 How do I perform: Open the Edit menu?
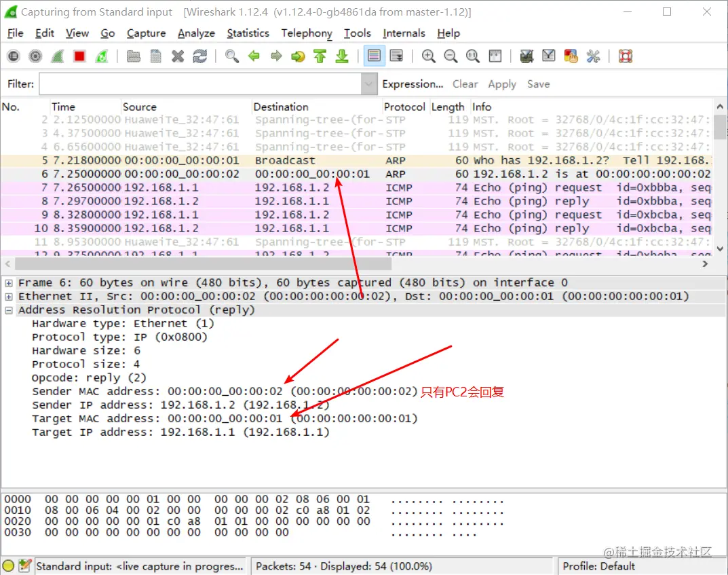coord(45,33)
